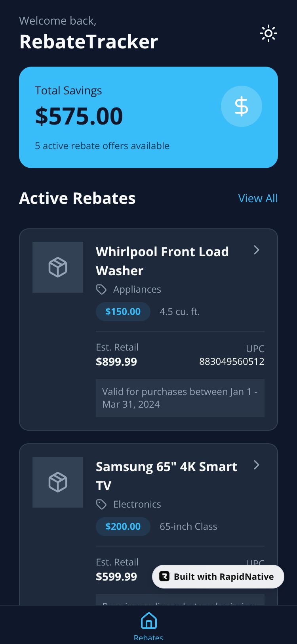
Task: Click the RapidNative logo icon
Action: tap(164, 577)
